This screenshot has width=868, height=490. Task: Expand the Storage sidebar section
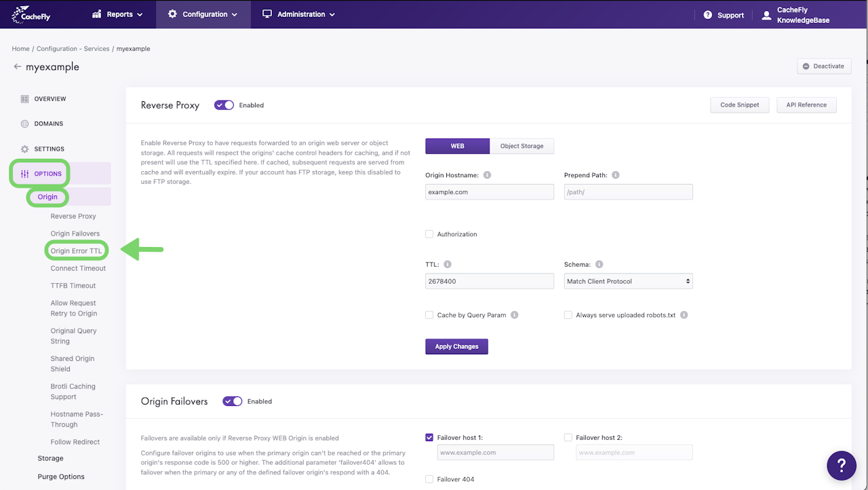(51, 459)
